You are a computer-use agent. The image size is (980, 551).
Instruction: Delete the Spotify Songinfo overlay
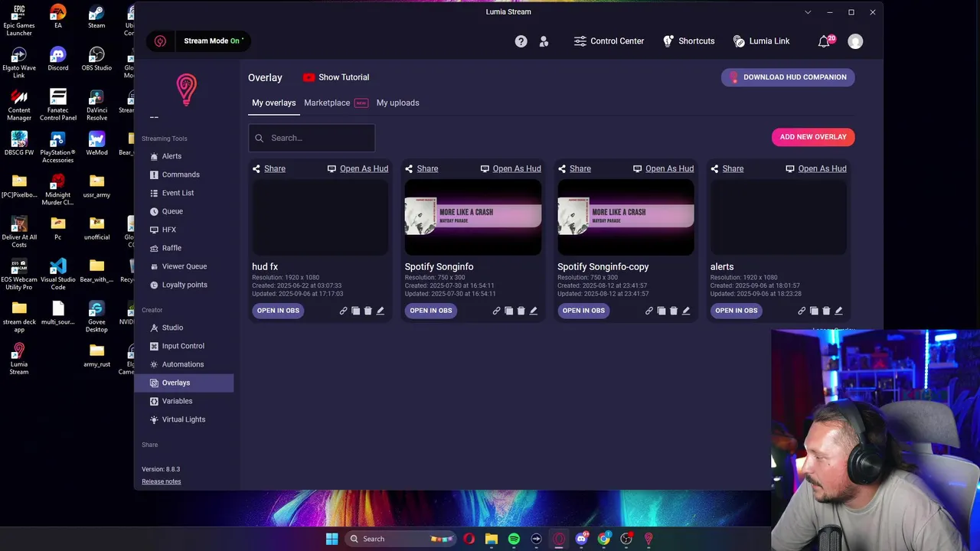(x=521, y=311)
